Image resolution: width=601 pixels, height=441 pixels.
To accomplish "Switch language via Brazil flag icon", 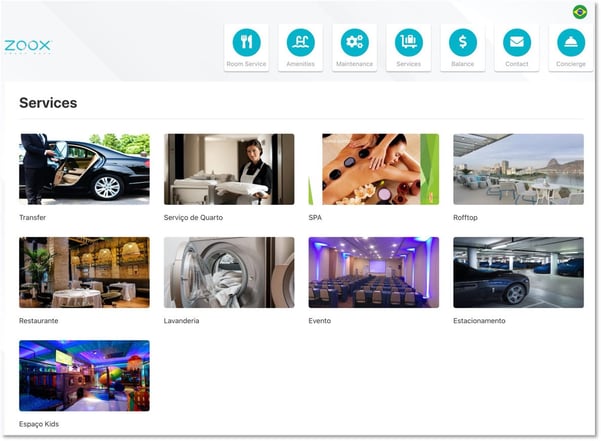I will [x=580, y=12].
